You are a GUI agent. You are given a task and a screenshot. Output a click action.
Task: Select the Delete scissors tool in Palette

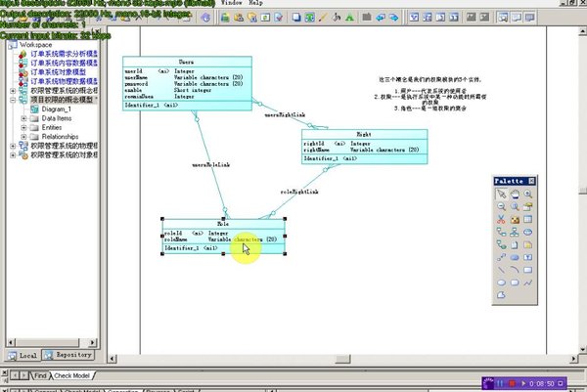click(x=501, y=219)
